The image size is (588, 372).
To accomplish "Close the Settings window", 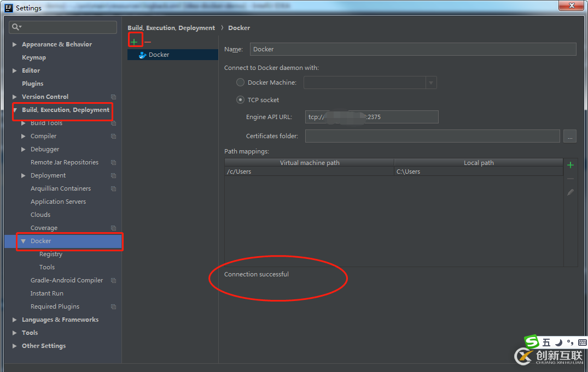I will click(x=572, y=5).
